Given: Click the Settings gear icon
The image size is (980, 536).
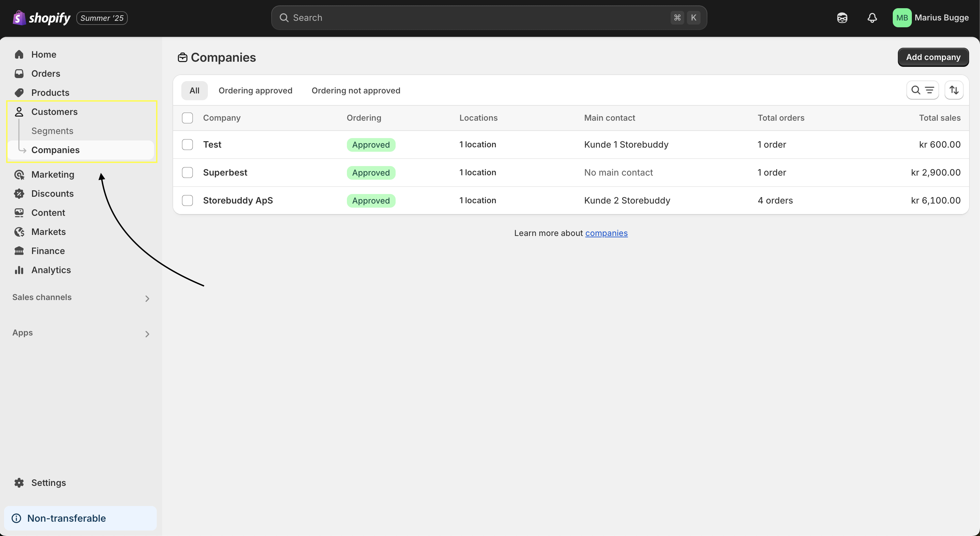Looking at the screenshot, I should (19, 482).
